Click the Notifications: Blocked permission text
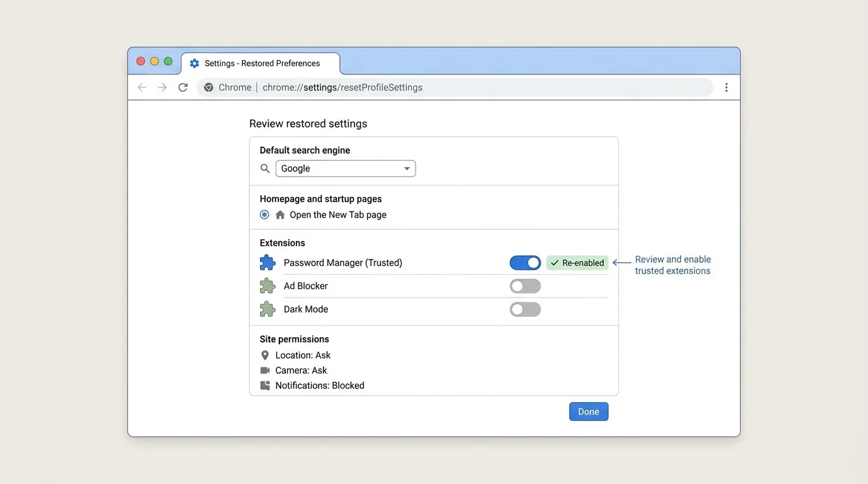This screenshot has width=868, height=484. pyautogui.click(x=320, y=386)
